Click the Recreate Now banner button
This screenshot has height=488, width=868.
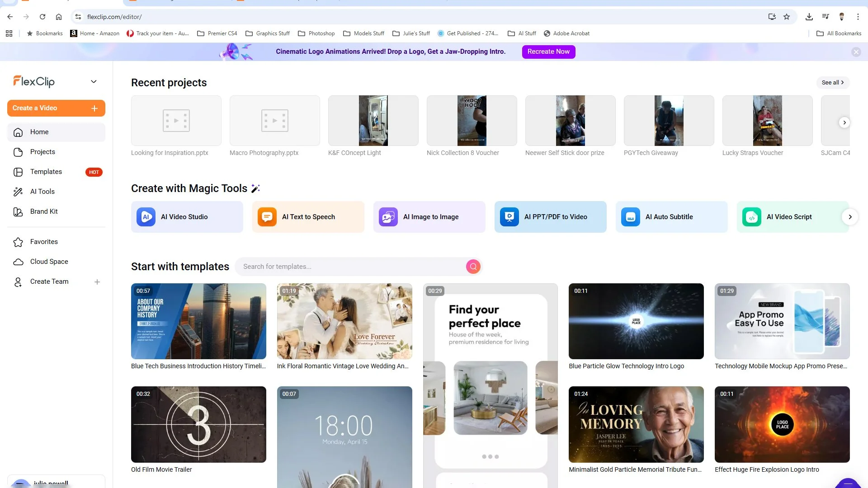(x=548, y=52)
